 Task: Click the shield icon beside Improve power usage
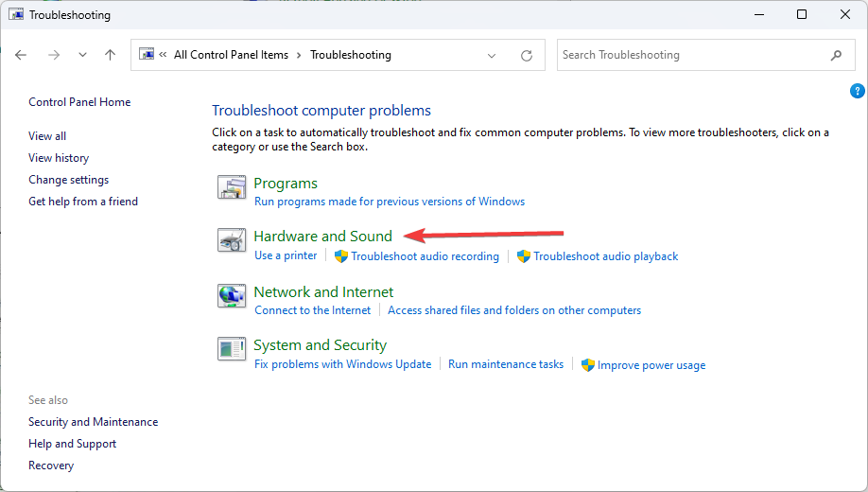point(588,364)
